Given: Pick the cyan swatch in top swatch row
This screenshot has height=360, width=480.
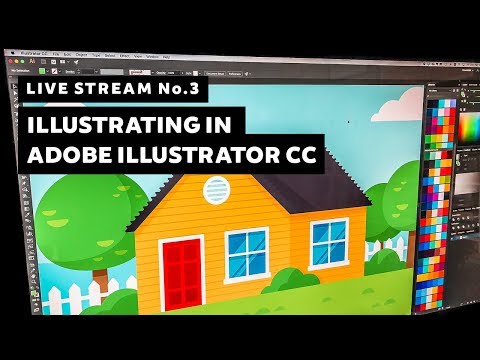Looking at the screenshot, I should click(x=442, y=104).
